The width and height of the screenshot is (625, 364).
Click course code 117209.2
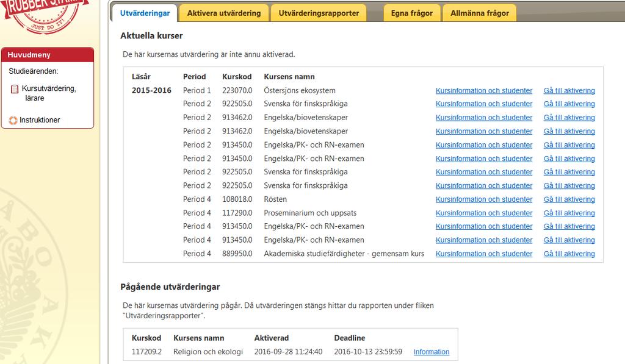(x=146, y=352)
